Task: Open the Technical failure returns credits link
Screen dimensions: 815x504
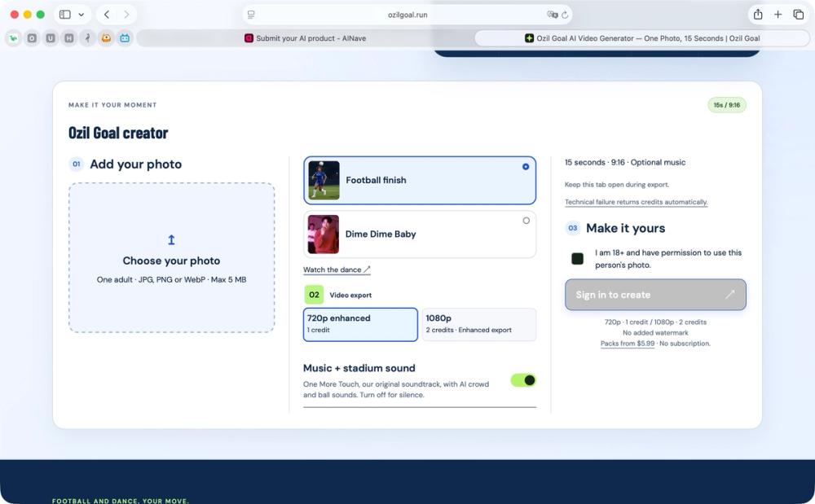Action: [637, 202]
